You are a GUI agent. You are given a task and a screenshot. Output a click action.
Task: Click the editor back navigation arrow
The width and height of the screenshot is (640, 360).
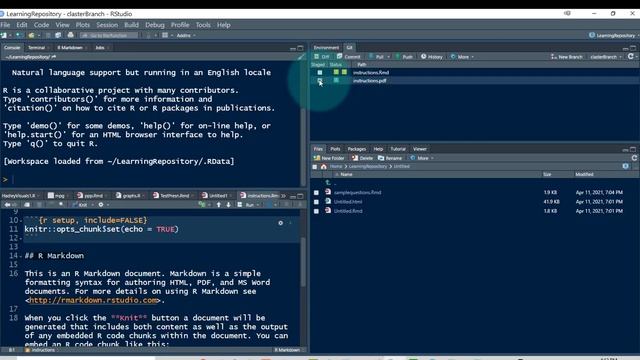coord(7,205)
